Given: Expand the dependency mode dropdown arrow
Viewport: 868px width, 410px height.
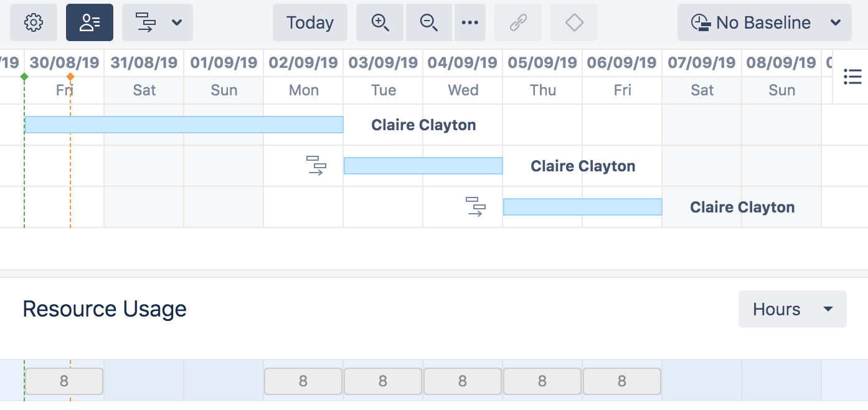Looking at the screenshot, I should tap(177, 23).
